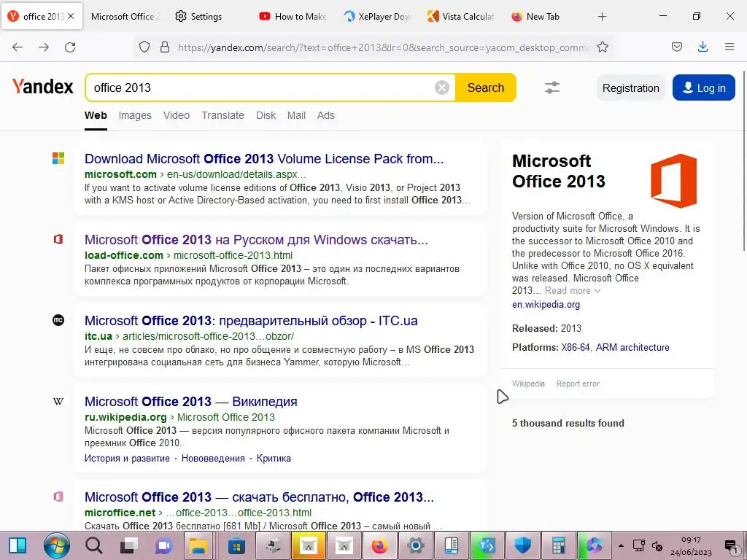Viewport: 747px width, 560px height.
Task: Reload the current Yandex page
Action: pyautogui.click(x=70, y=47)
